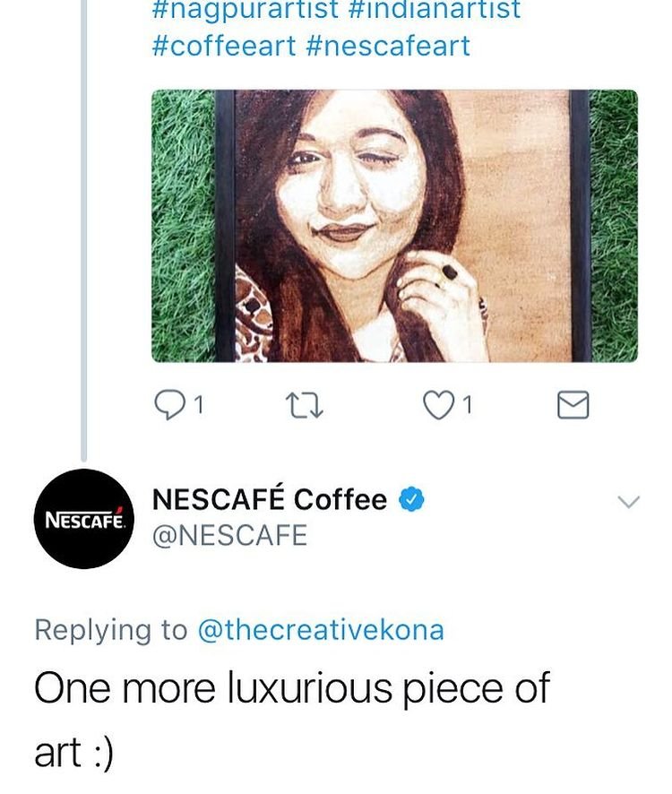Browse the #nescafeart hashtag
Viewport: 672px width, 794px height.
[x=388, y=46]
